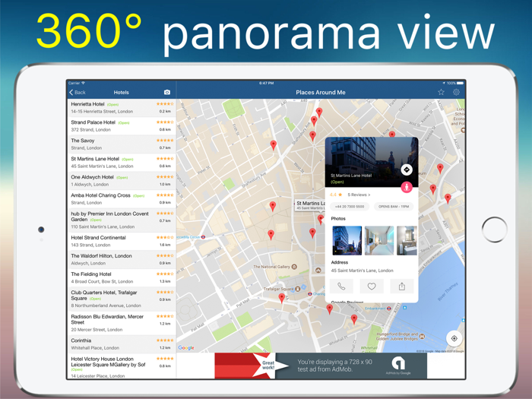The width and height of the screenshot is (532, 399).
Task: Open the camera icon in Hotels header
Action: (167, 92)
